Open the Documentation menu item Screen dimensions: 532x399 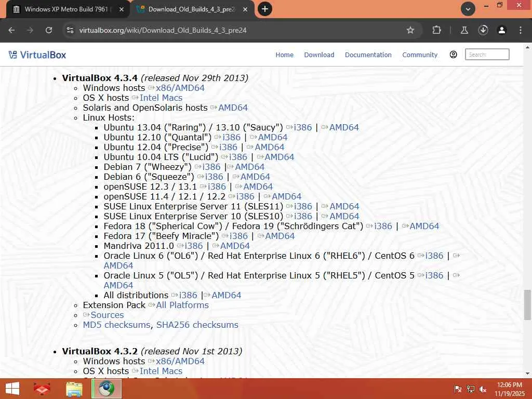[368, 55]
